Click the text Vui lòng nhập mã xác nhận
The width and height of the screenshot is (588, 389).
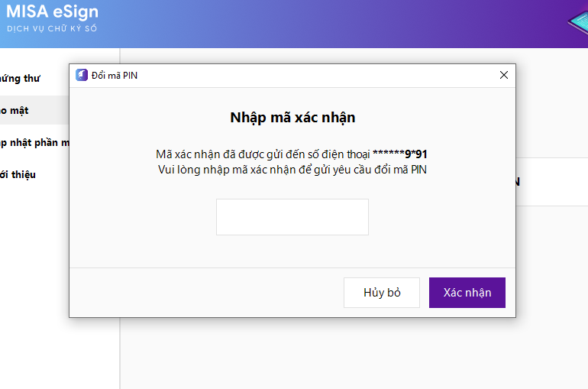[228, 170]
